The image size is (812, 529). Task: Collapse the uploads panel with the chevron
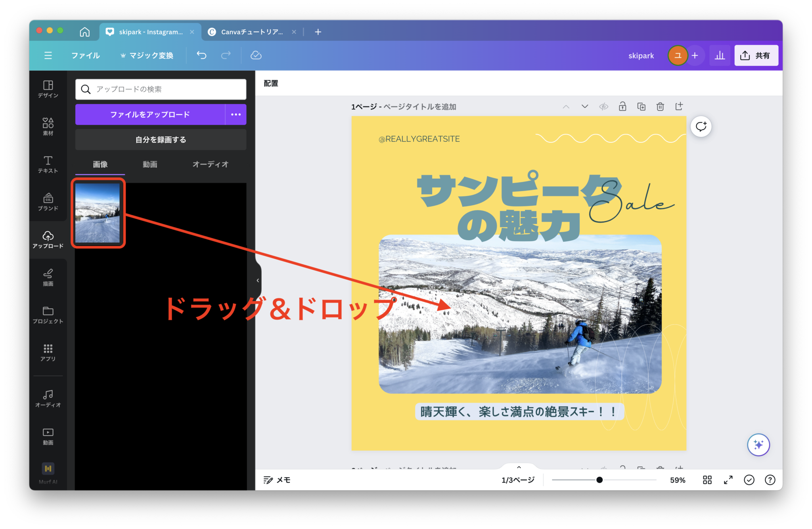(x=258, y=280)
